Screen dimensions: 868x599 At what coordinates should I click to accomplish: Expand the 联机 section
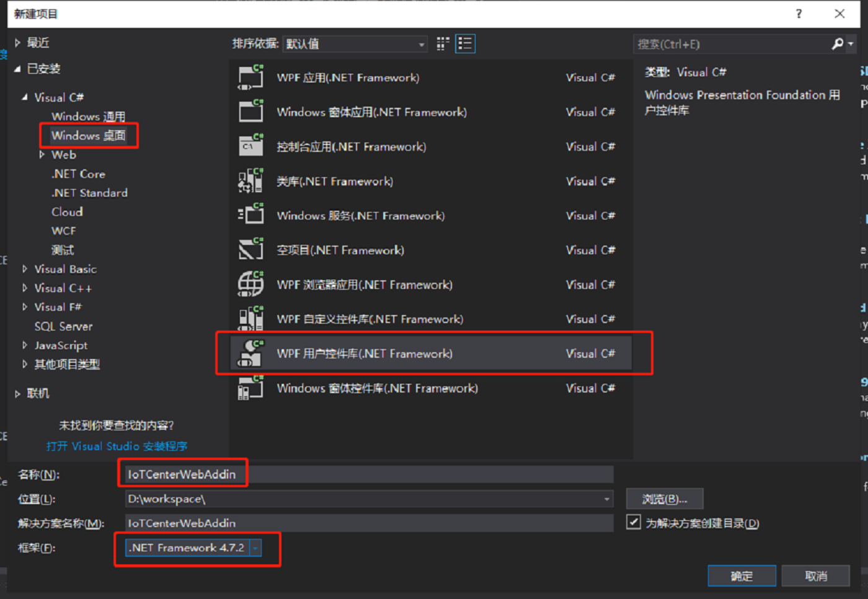tap(17, 393)
